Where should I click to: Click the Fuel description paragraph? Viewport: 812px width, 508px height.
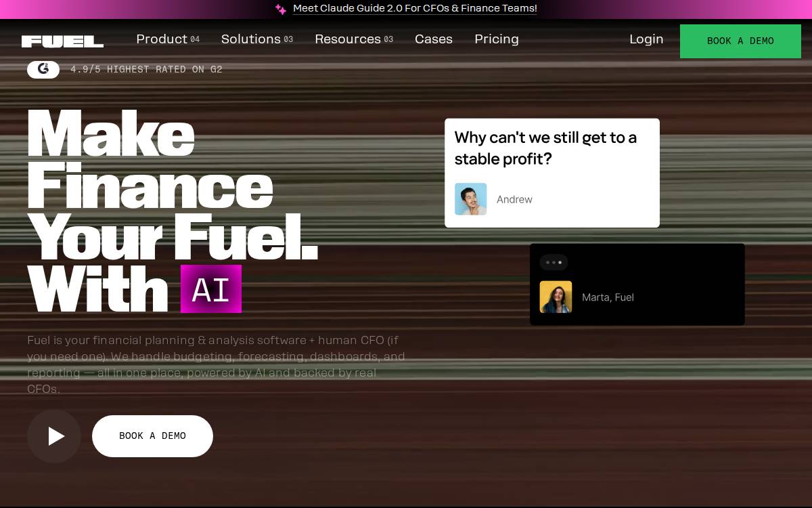point(217,364)
